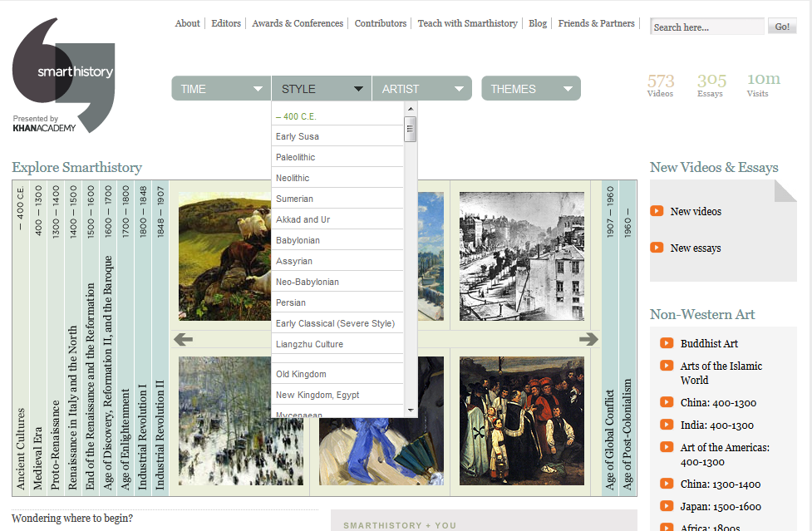Click the Search here input field
Screen dimensions: 812x531
707,27
